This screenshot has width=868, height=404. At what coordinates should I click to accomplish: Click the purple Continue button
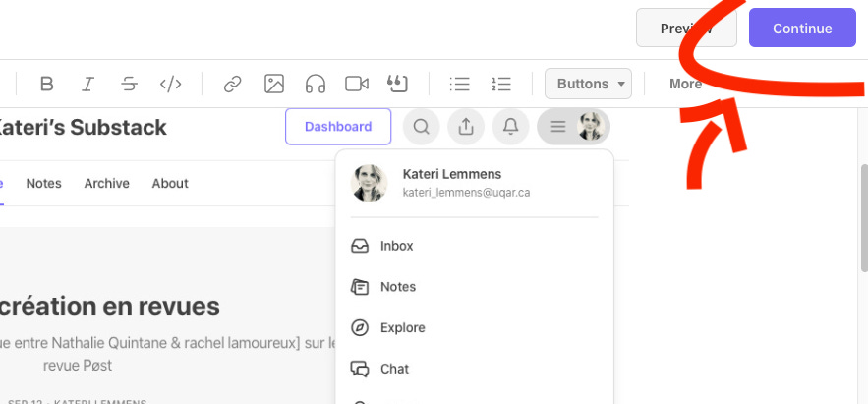point(802,29)
